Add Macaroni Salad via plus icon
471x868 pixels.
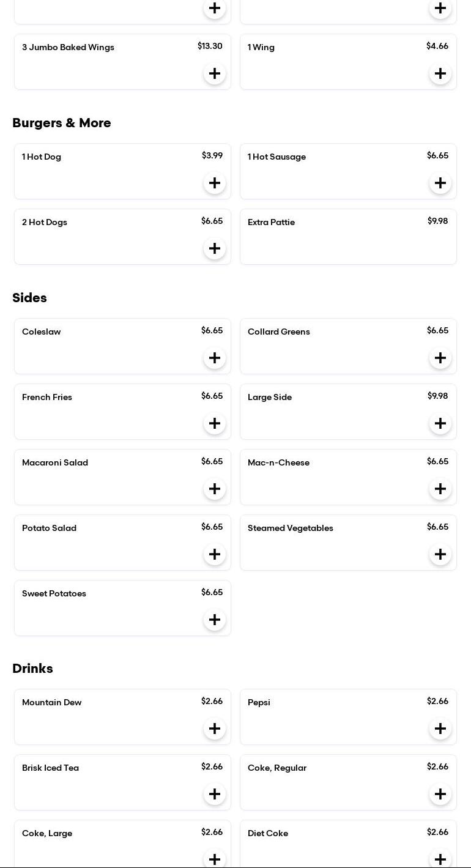pos(215,489)
